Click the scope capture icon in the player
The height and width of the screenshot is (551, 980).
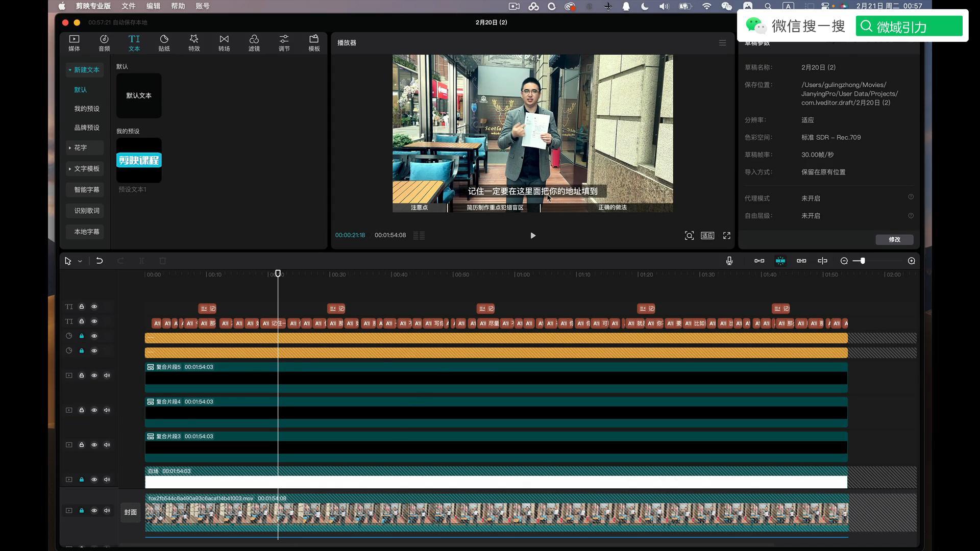(x=689, y=236)
